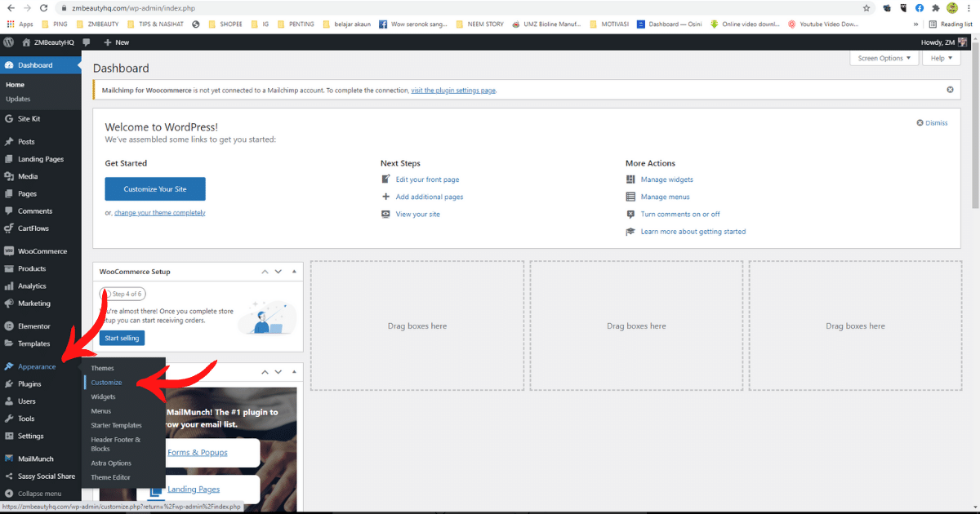Click the Media icon in sidebar
The width and height of the screenshot is (980, 514).
pos(9,176)
